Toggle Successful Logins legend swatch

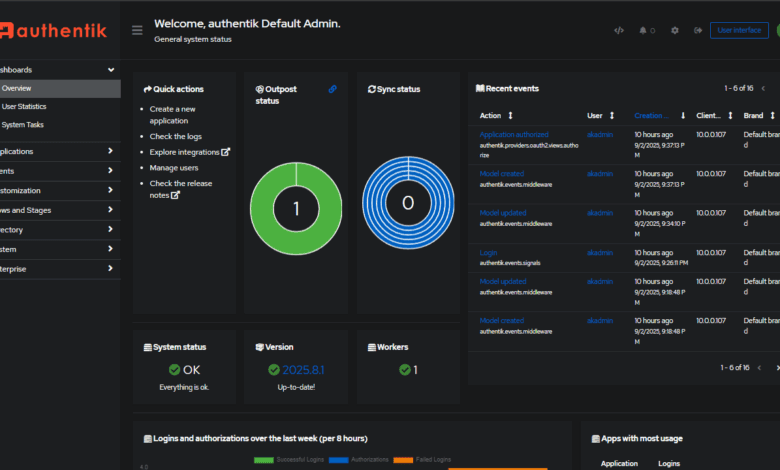coord(264,460)
